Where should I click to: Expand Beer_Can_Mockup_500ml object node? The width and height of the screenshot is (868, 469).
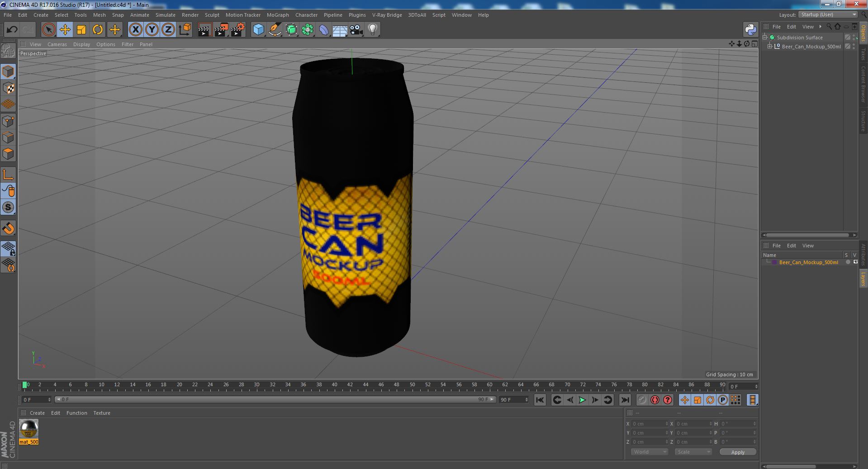[769, 47]
